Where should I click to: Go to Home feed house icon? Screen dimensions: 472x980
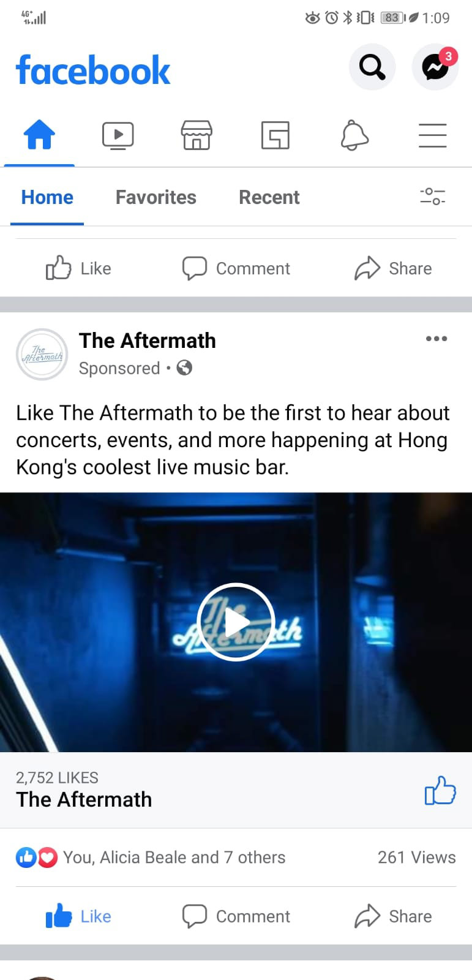39,135
